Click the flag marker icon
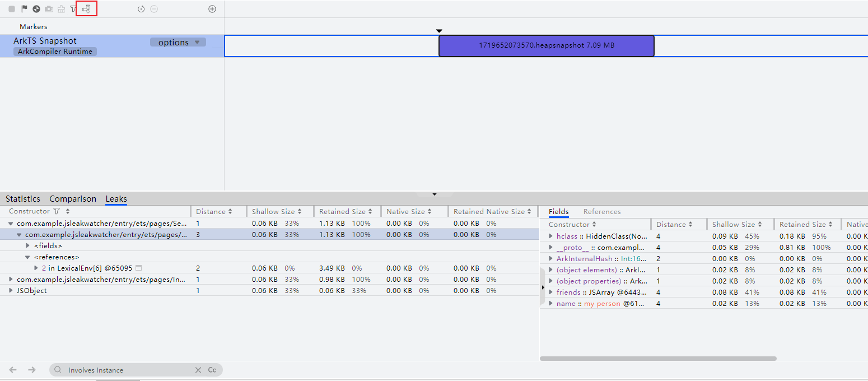 (24, 9)
